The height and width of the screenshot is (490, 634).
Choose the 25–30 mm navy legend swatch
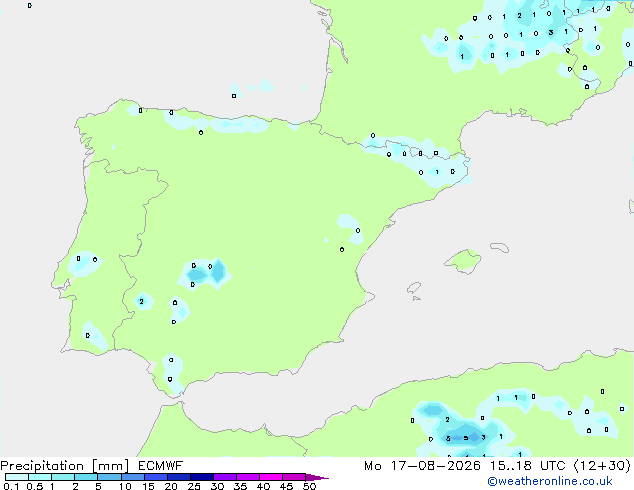pyautogui.click(x=202, y=477)
